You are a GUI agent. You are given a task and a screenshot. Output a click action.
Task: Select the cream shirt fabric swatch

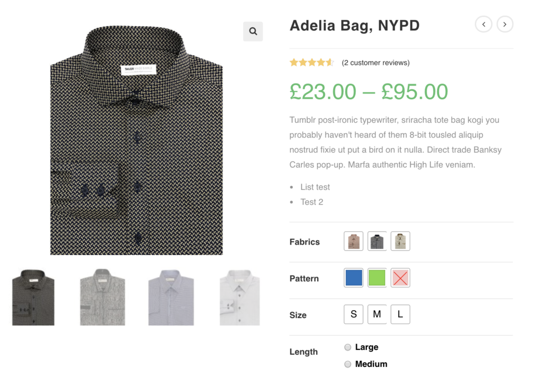click(x=400, y=241)
